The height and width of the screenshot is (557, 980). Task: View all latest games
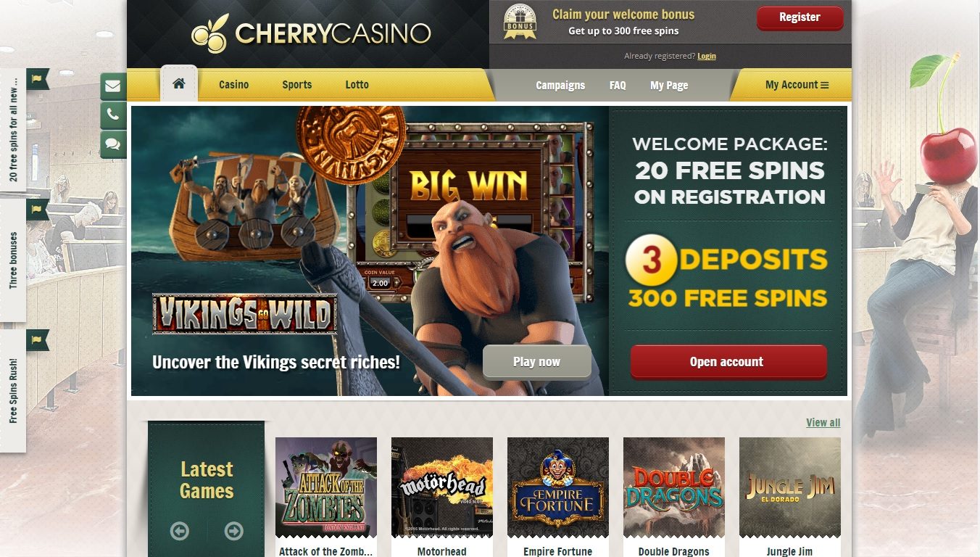(x=823, y=423)
